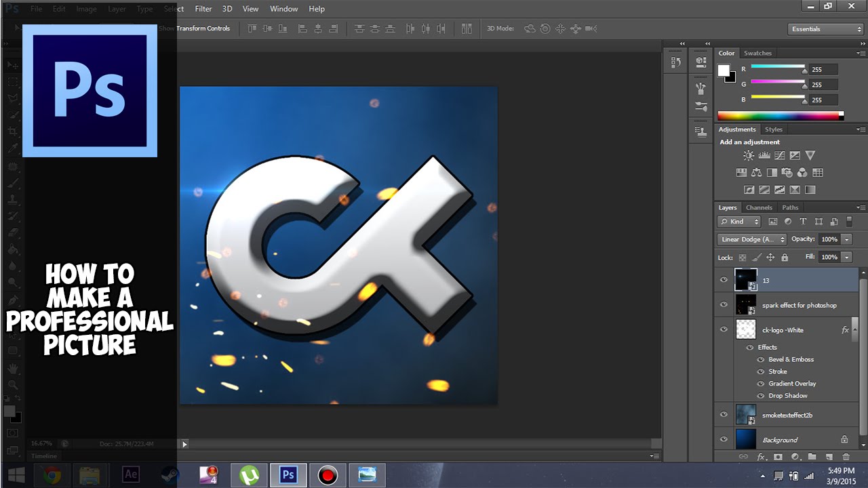Open the Layers panel options menu
Image resolution: width=868 pixels, height=488 pixels.
pos(861,207)
